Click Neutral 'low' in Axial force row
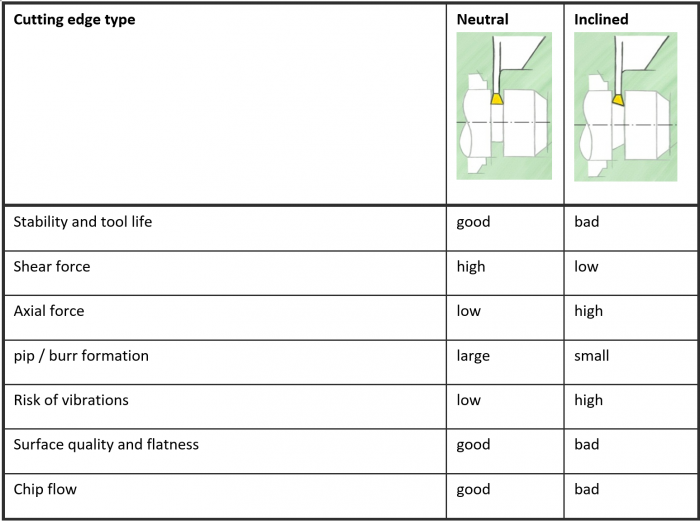 pyautogui.click(x=468, y=311)
